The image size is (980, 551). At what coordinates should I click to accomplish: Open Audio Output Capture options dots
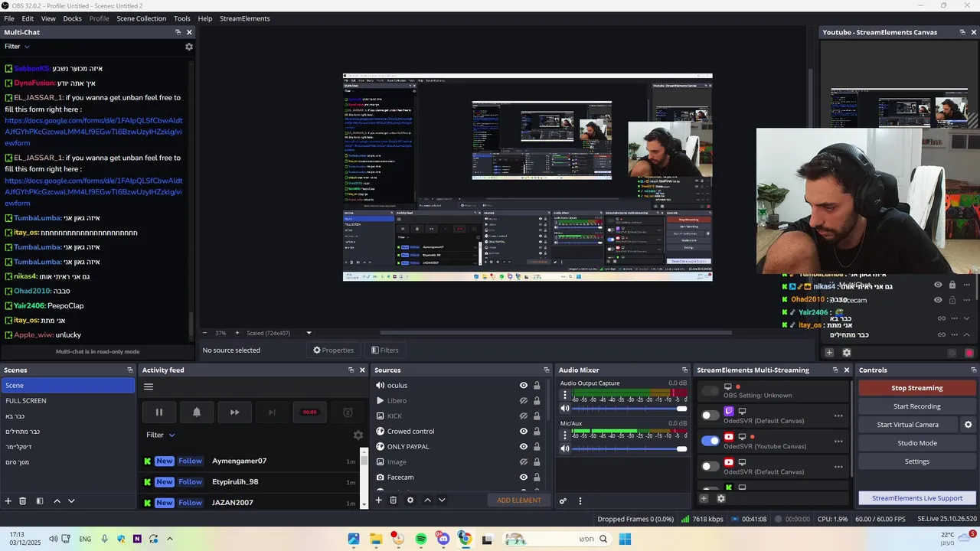(565, 396)
